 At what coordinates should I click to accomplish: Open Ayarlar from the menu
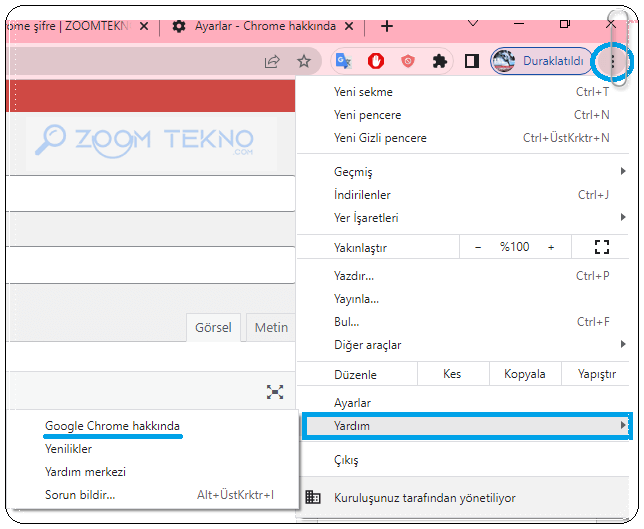(463, 403)
